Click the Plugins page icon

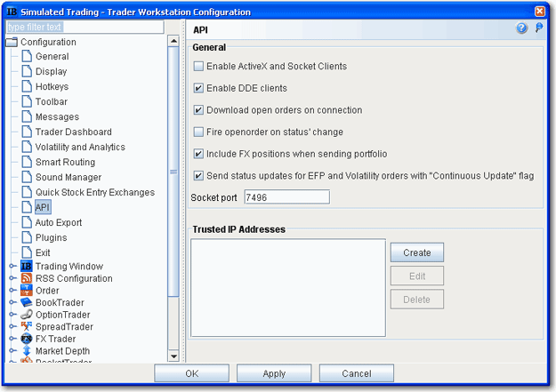[x=27, y=237]
